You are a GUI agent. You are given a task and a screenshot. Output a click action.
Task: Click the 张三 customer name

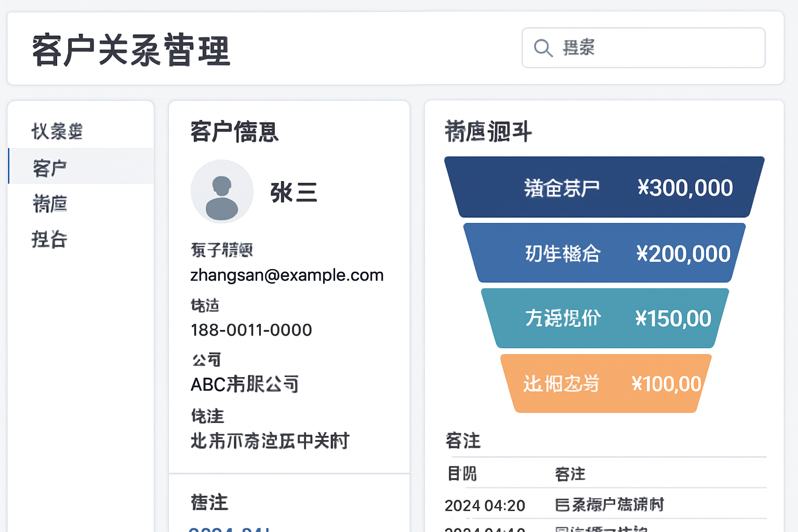point(294,192)
